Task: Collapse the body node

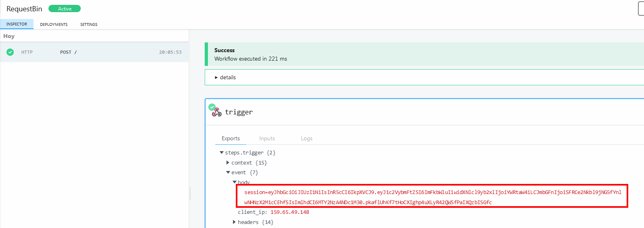Action: point(235,182)
